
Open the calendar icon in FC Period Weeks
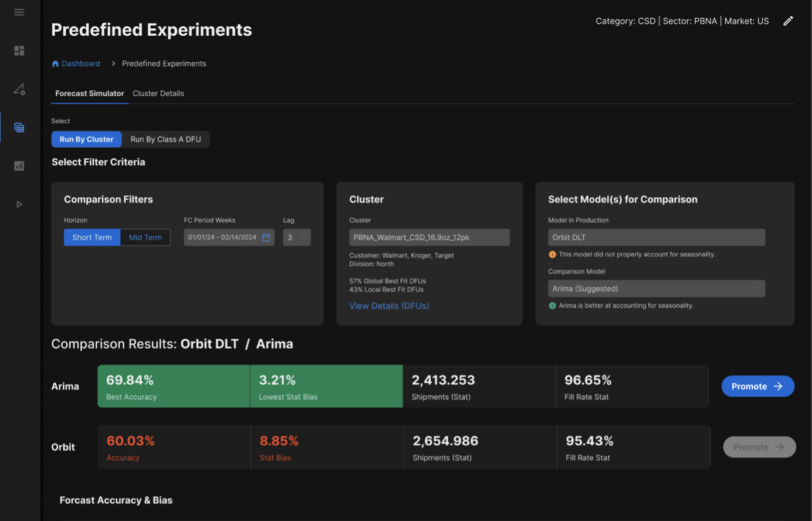point(266,238)
